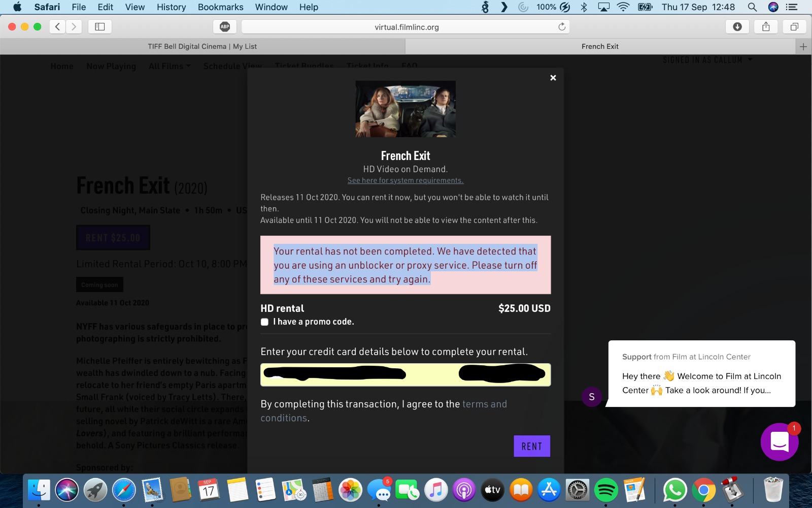Show all tabs overview
Viewport: 812px width, 508px height.
pos(794,27)
